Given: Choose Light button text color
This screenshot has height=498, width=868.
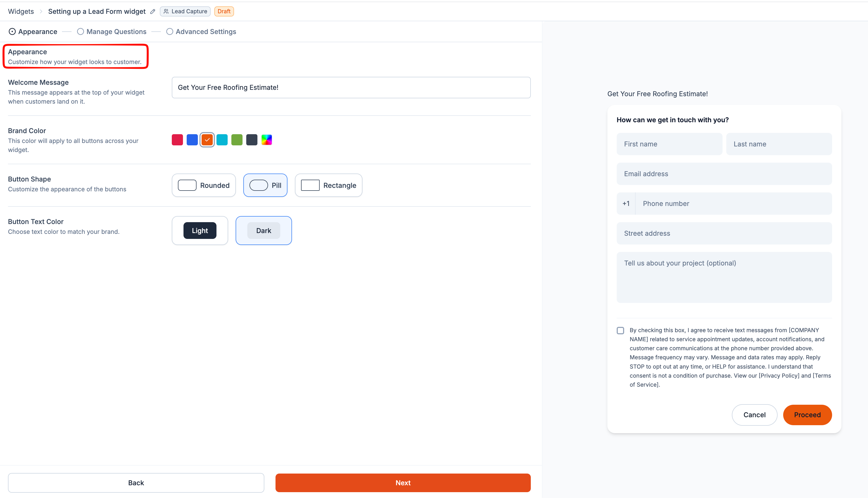Looking at the screenshot, I should coord(200,230).
